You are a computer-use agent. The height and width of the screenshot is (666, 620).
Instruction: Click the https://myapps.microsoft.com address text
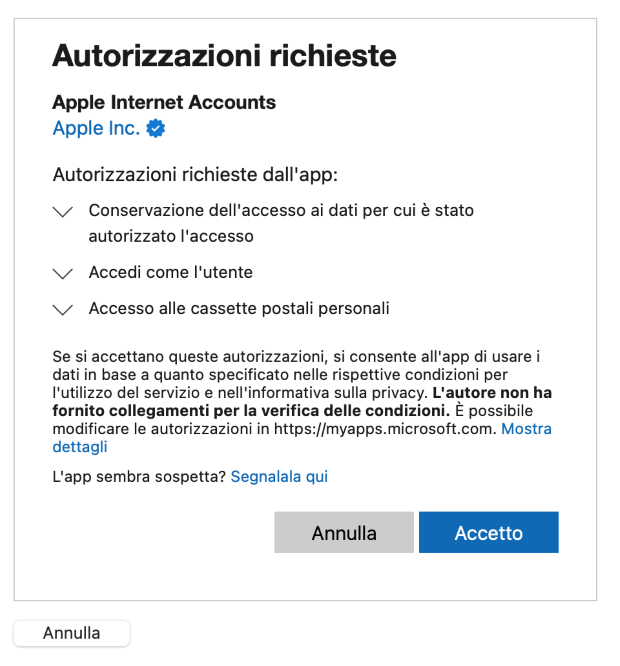pyautogui.click(x=385, y=429)
